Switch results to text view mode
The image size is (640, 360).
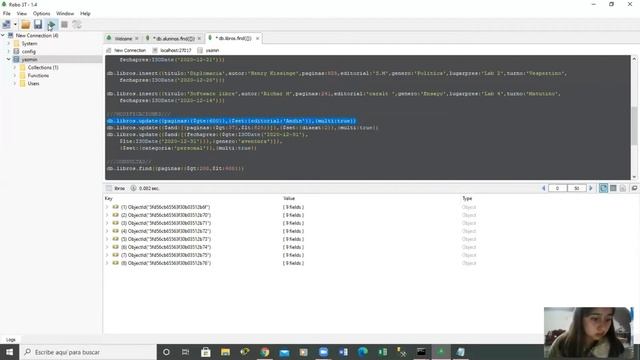click(x=622, y=188)
